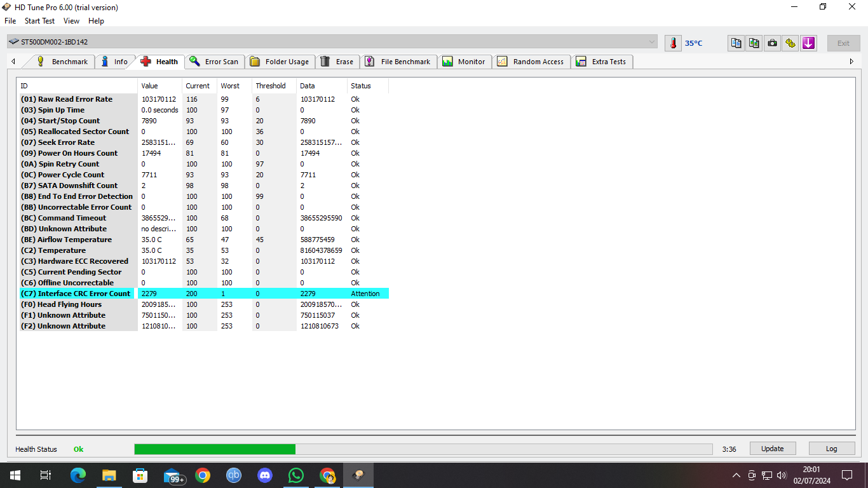Click the HD Tune Pro taskbar icon
Image resolution: width=868 pixels, height=488 pixels.
pyautogui.click(x=358, y=475)
